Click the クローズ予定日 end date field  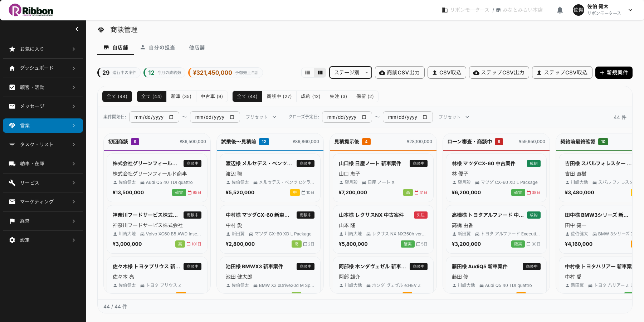tap(408, 117)
